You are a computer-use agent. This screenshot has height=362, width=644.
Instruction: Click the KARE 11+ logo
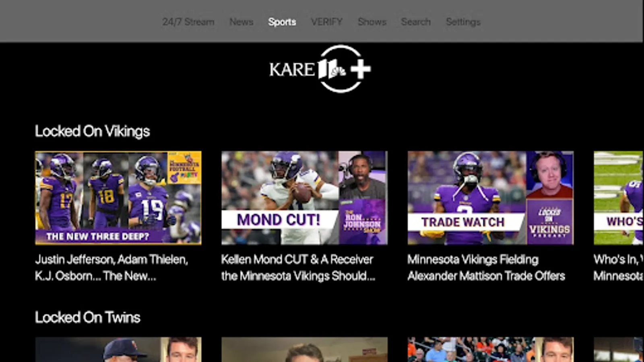click(320, 69)
